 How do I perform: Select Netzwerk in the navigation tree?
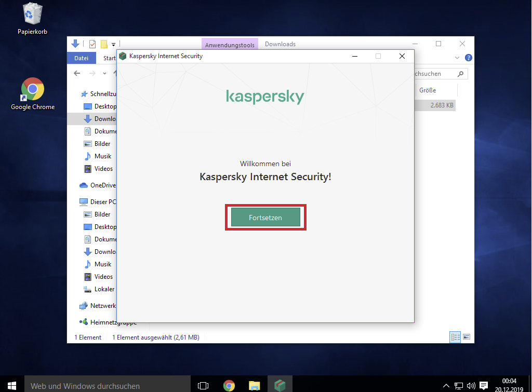(98, 306)
